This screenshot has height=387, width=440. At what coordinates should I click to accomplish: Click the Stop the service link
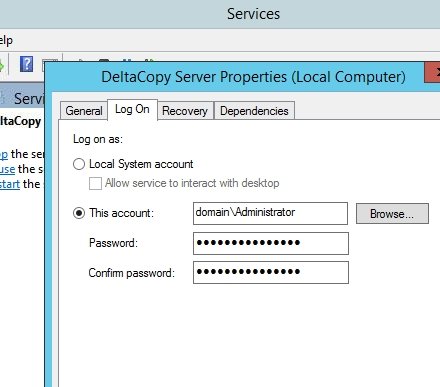coord(4,154)
